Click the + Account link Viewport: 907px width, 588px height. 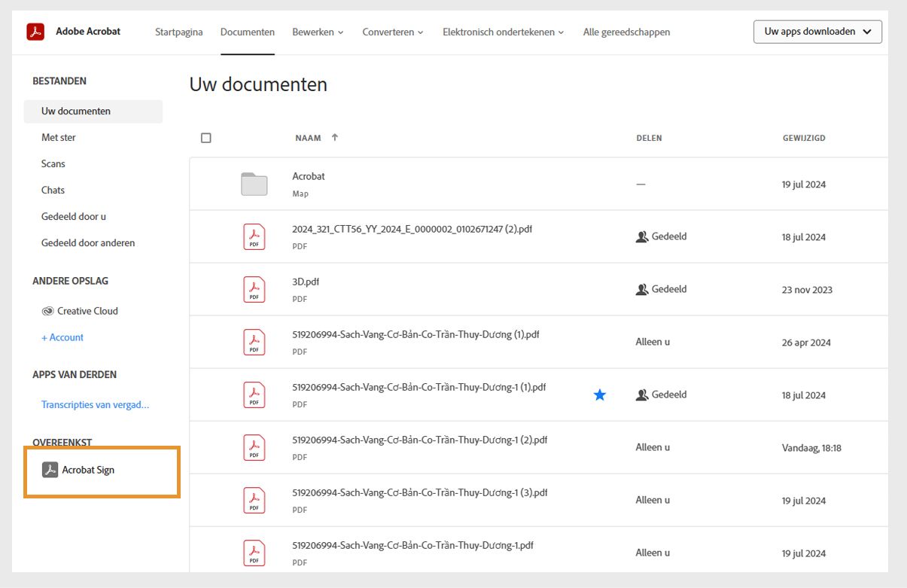(62, 337)
